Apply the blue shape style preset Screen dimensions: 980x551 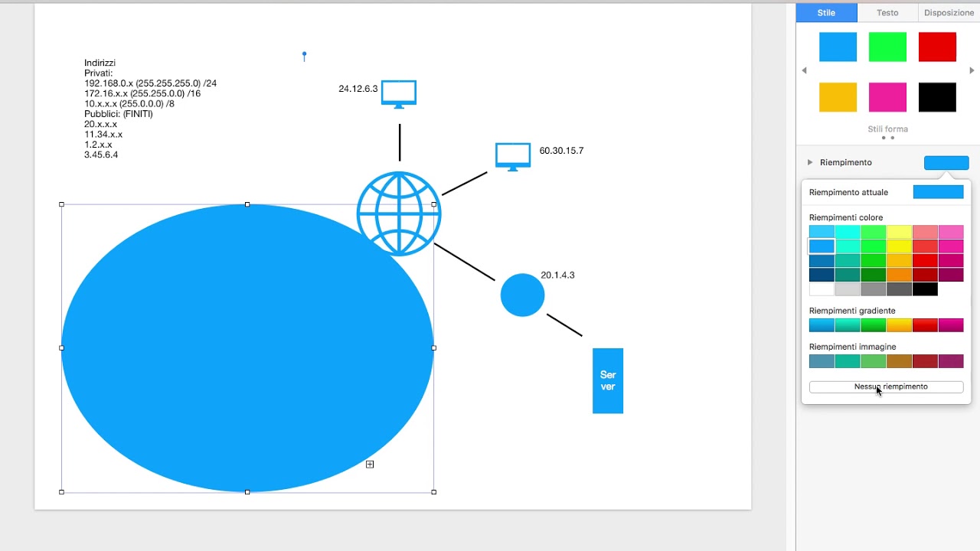pyautogui.click(x=838, y=47)
